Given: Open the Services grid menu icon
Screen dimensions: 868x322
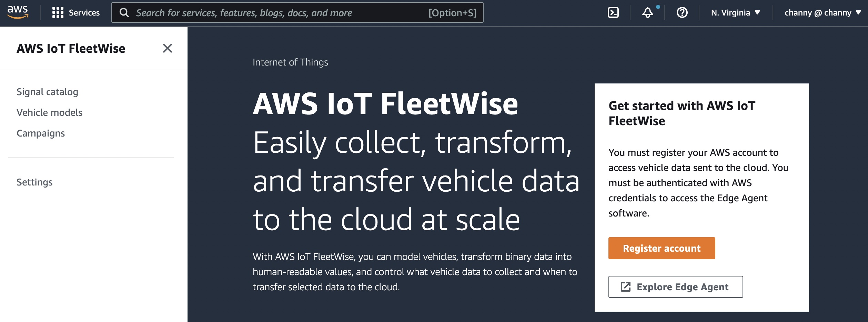Looking at the screenshot, I should click(x=58, y=13).
